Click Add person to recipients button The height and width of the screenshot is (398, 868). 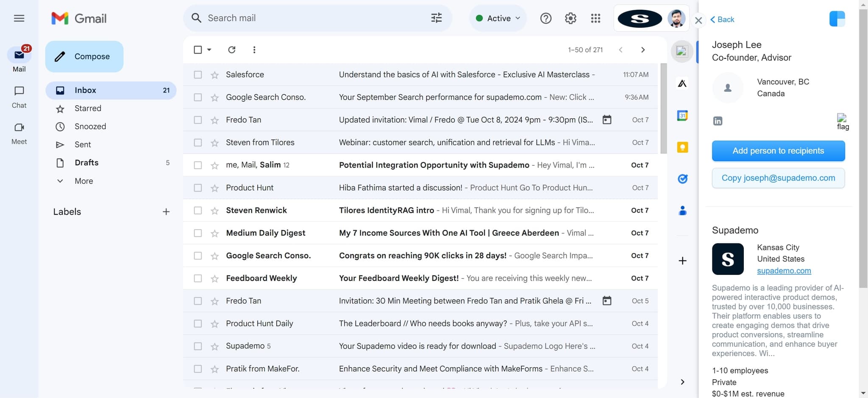pyautogui.click(x=778, y=151)
